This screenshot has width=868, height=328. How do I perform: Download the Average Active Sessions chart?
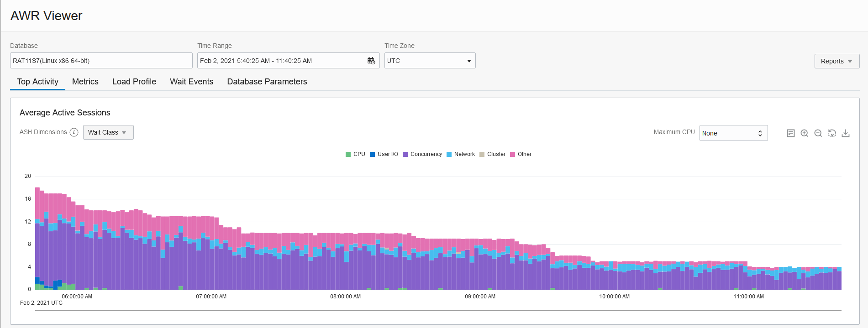pos(846,133)
